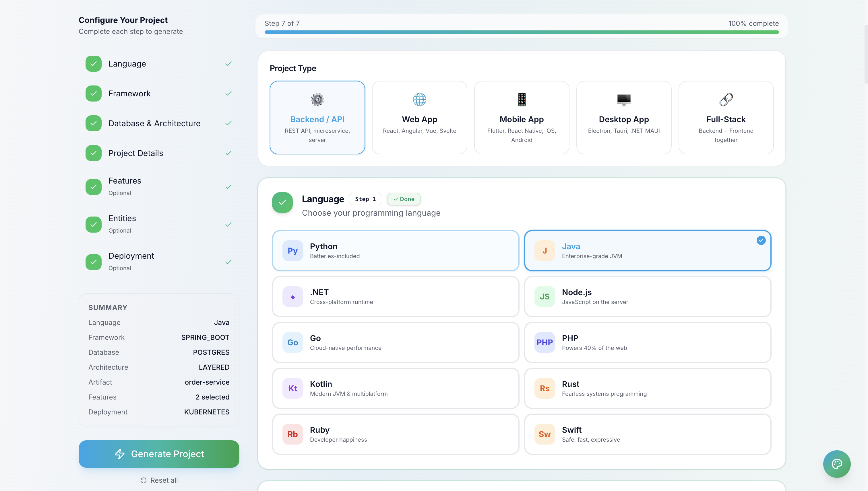Click the Java 'J' icon badge
Screen dimensions: 868x491
point(545,251)
